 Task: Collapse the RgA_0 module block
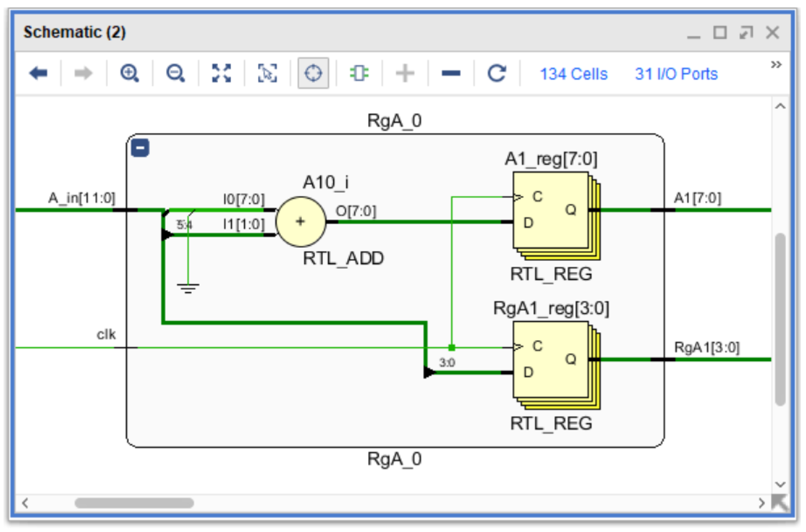140,148
